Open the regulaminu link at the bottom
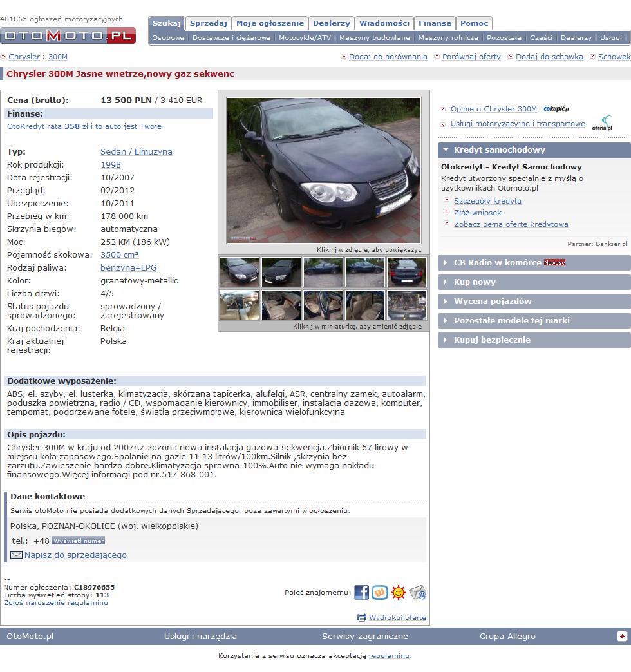Image resolution: width=631 pixels, height=672 pixels. pyautogui.click(x=389, y=656)
